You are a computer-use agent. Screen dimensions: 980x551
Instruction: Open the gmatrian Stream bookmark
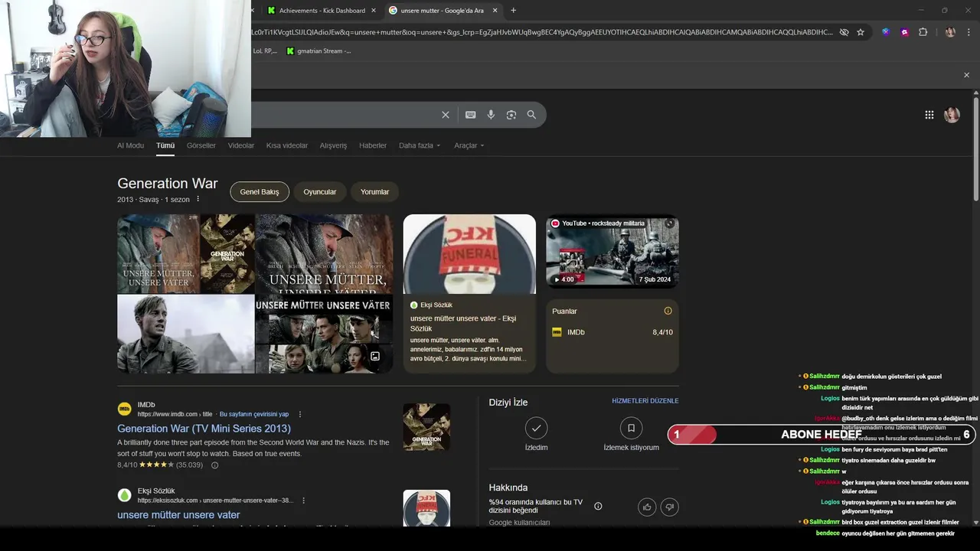[x=318, y=51]
